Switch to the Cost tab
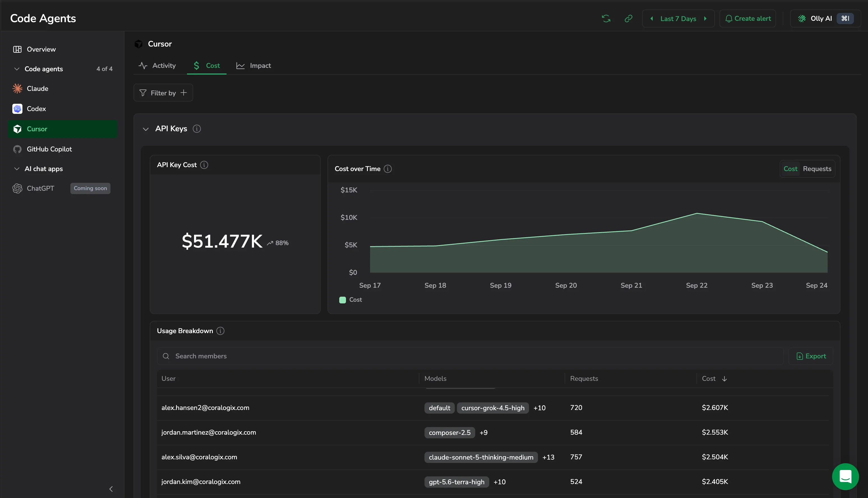The height and width of the screenshot is (498, 868). coord(207,66)
